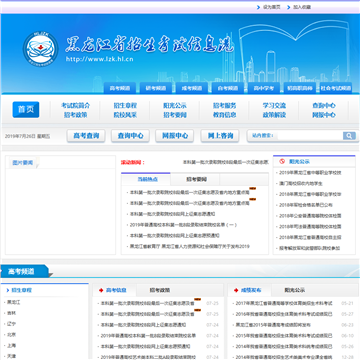Switch to the 成绩发布 tab
This screenshot has width=360, height=360.
click(251, 290)
